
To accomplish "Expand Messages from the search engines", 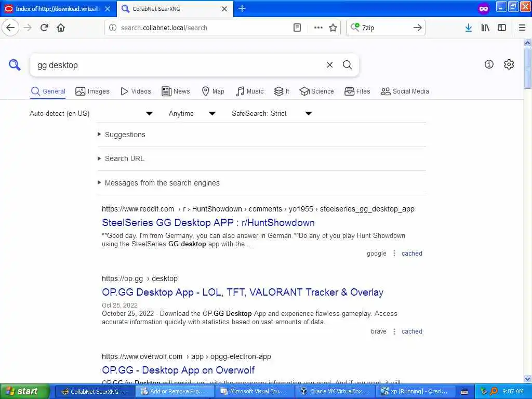I will point(162,183).
